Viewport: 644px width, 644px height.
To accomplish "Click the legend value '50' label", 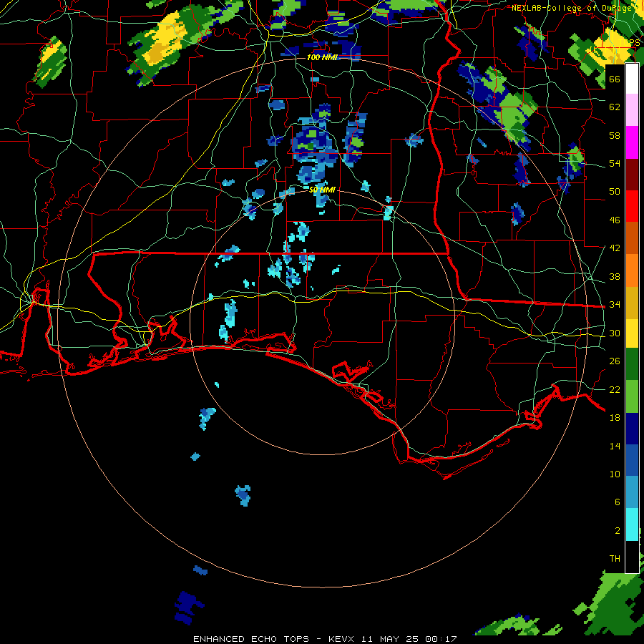I will [615, 192].
